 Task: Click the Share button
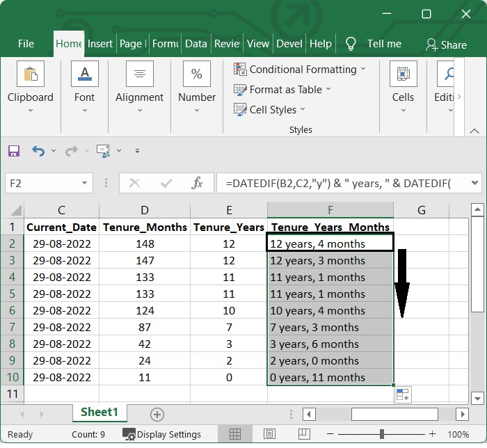447,45
